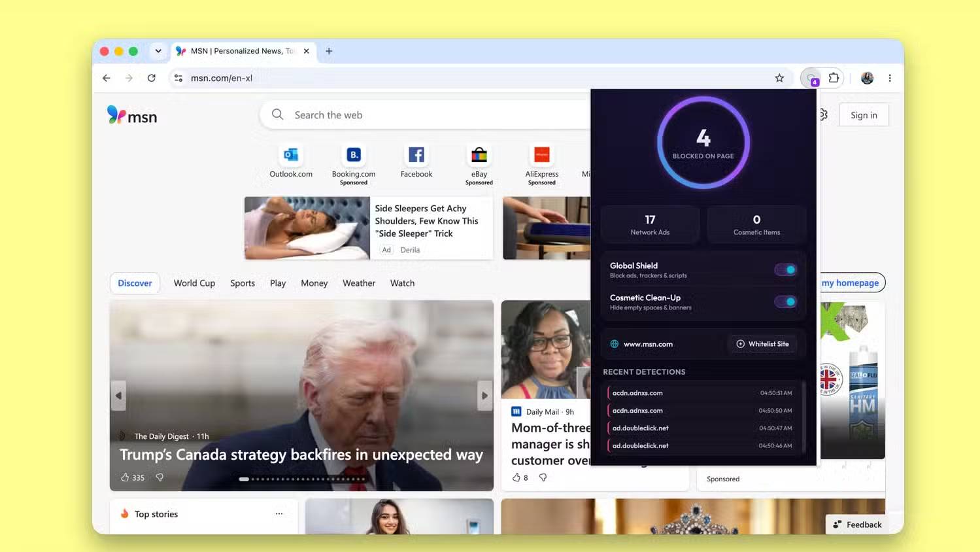Click the ad blocker extension icon with badge 4
Viewport: 980px width, 552px height.
(x=812, y=78)
